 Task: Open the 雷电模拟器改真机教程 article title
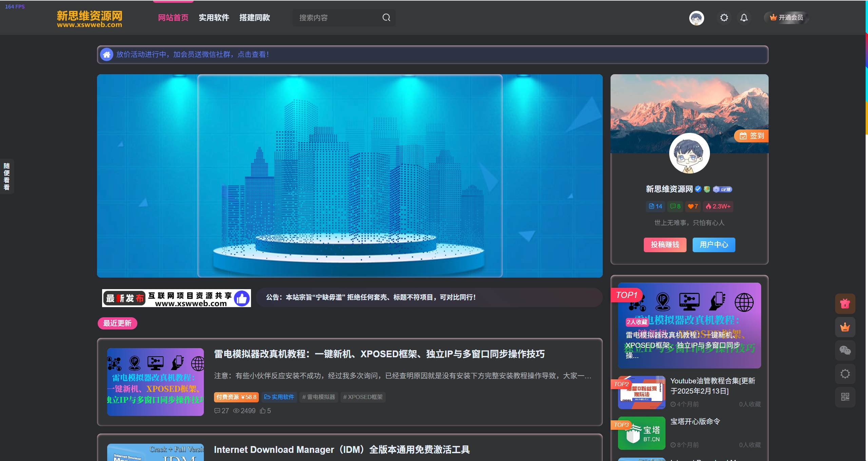coord(379,354)
